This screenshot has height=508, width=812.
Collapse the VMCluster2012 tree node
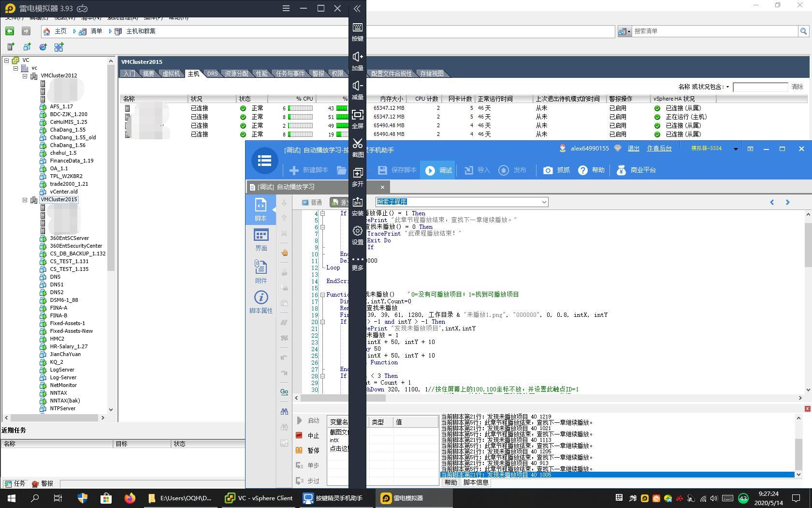coord(25,76)
